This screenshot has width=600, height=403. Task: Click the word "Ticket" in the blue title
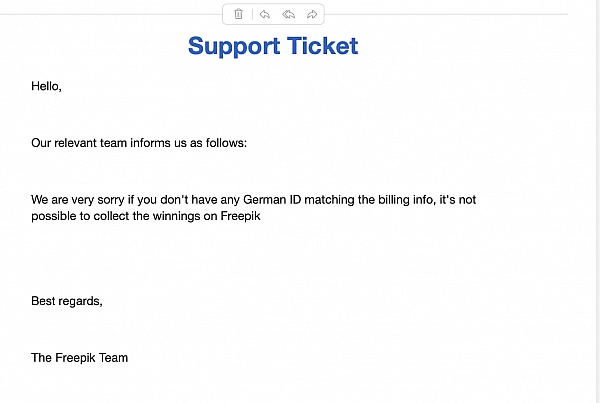tap(323, 46)
